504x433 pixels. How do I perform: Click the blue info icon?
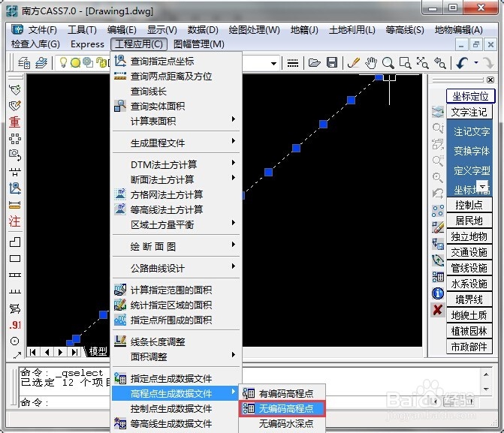pyautogui.click(x=438, y=293)
